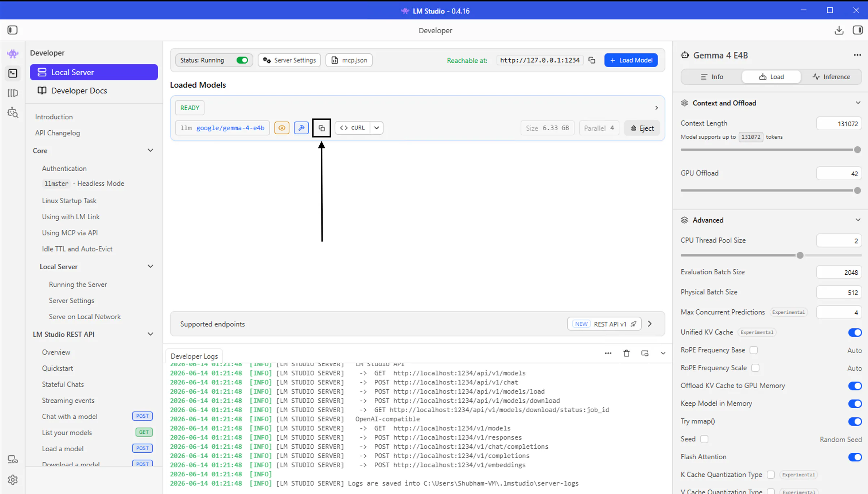Click the orange vision eye badge
The height and width of the screenshot is (494, 868).
pyautogui.click(x=282, y=128)
